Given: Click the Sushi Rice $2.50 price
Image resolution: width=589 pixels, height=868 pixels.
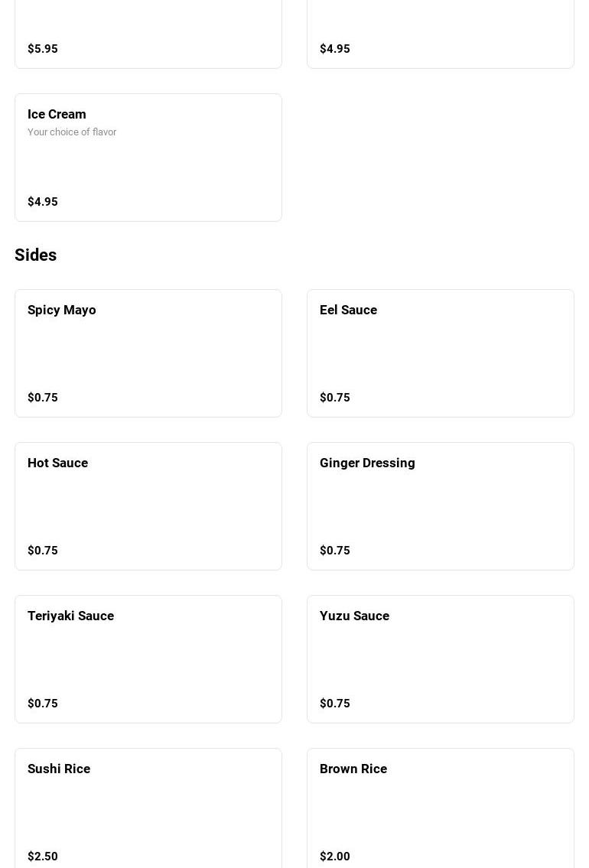Looking at the screenshot, I should click(43, 857).
